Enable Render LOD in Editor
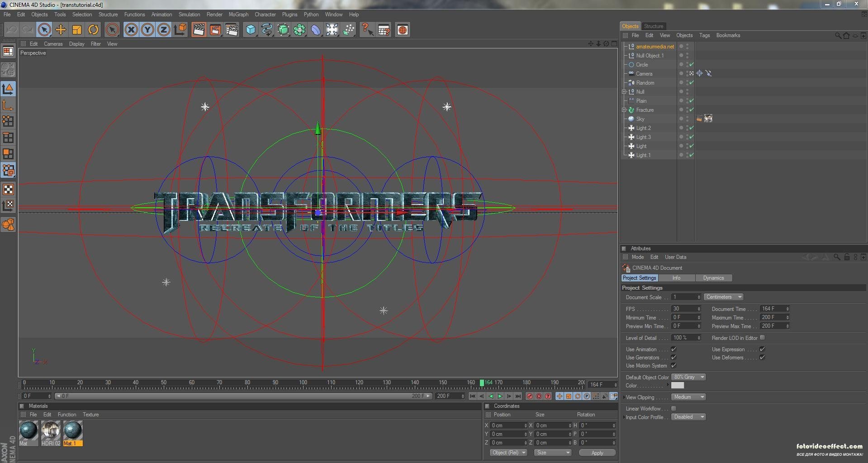868x463 pixels. [762, 338]
